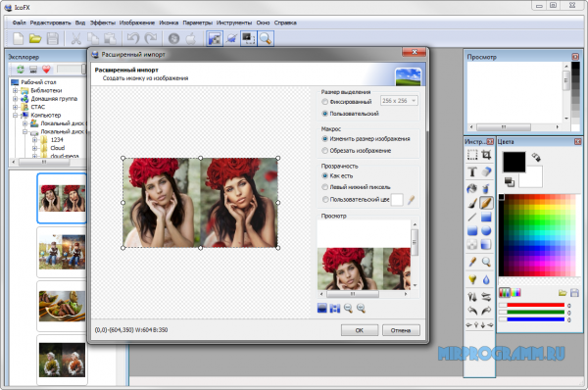
Task: Click the load palette folder icon
Action: point(563,292)
